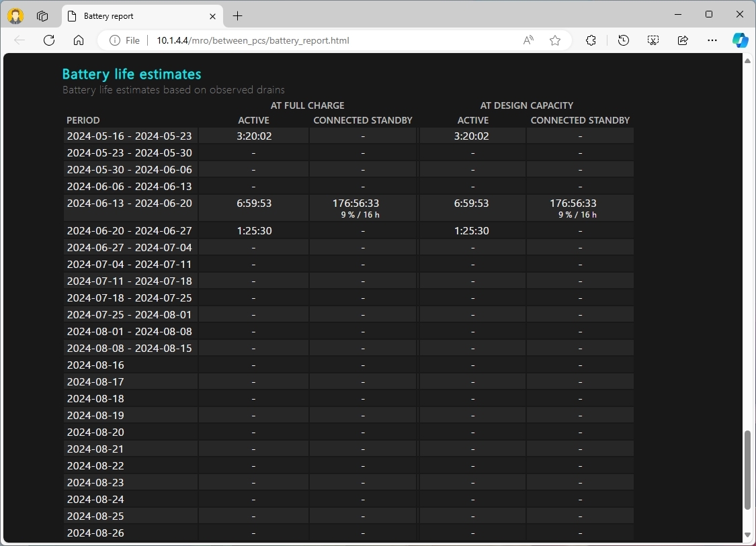Select the Battery life estimates heading

(x=132, y=75)
